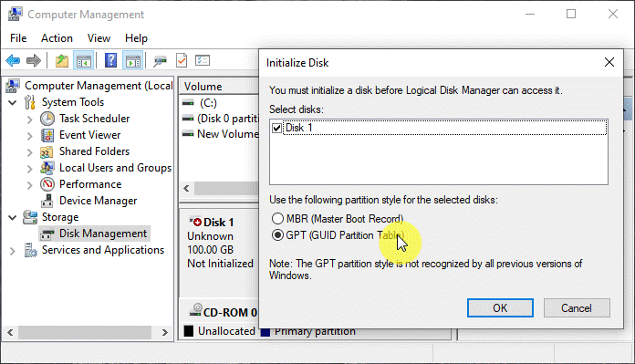Close the Initialize Disk dialog
This screenshot has width=635, height=364.
609,62
